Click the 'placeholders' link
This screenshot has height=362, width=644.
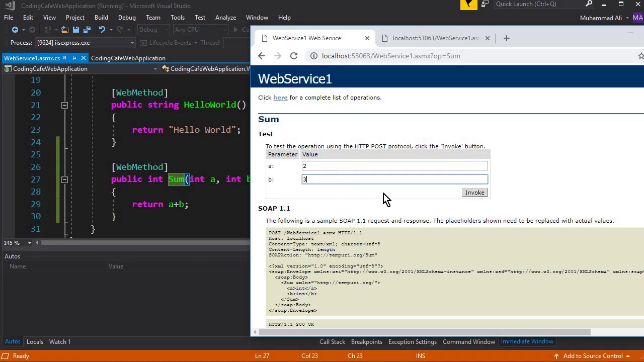click(x=463, y=221)
